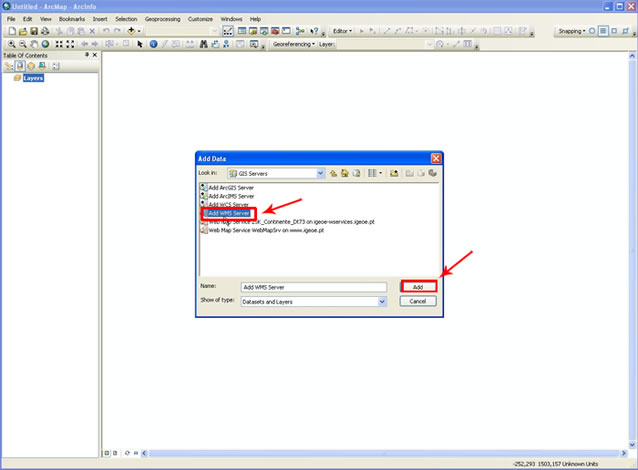Switch to List By Source cylinder icon

click(x=20, y=66)
